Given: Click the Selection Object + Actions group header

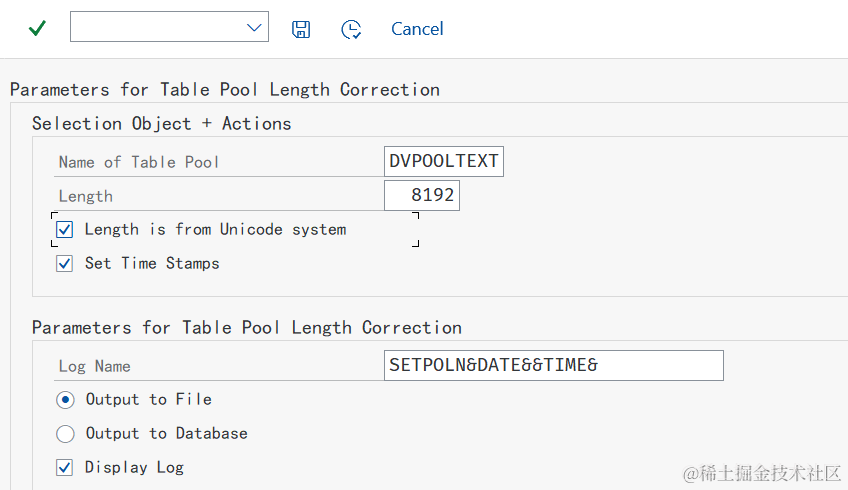Looking at the screenshot, I should coord(161,124).
